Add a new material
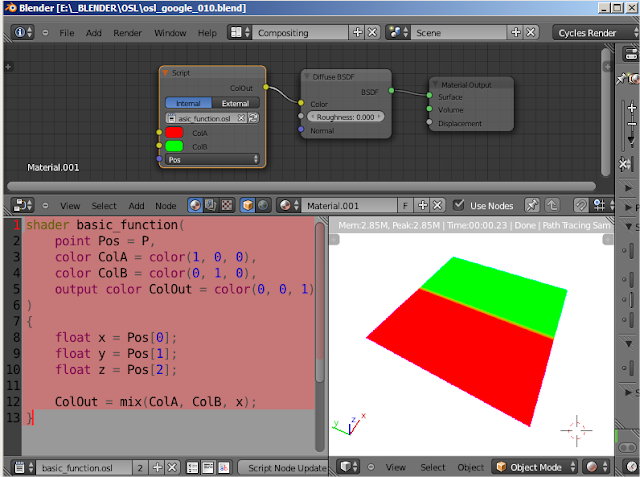640x477 pixels. pos(422,205)
